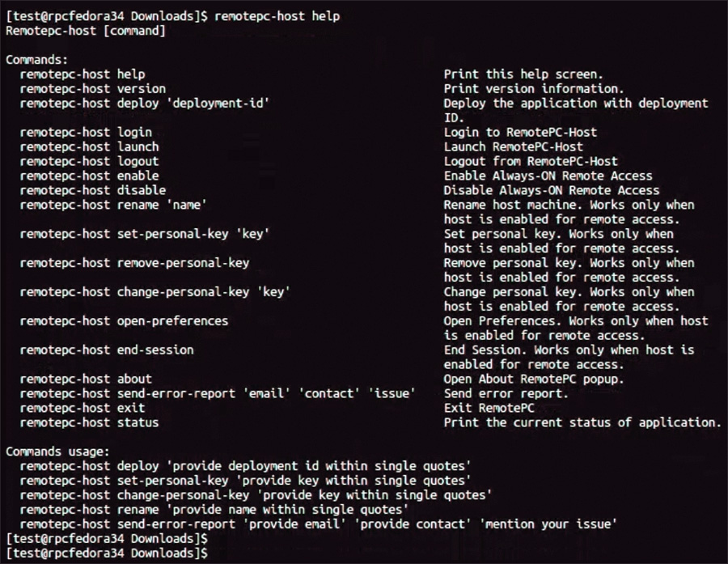
Task: Click the 'Print version information.' description
Action: (x=534, y=89)
